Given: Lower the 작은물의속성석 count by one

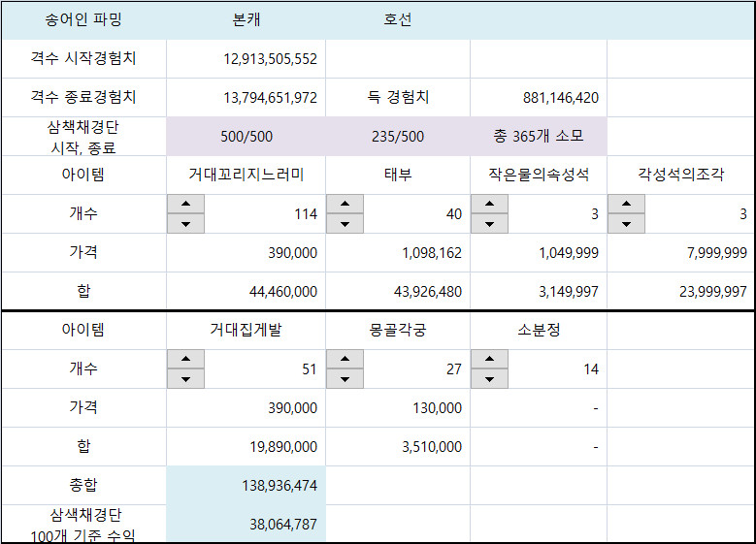Looking at the screenshot, I should (489, 224).
